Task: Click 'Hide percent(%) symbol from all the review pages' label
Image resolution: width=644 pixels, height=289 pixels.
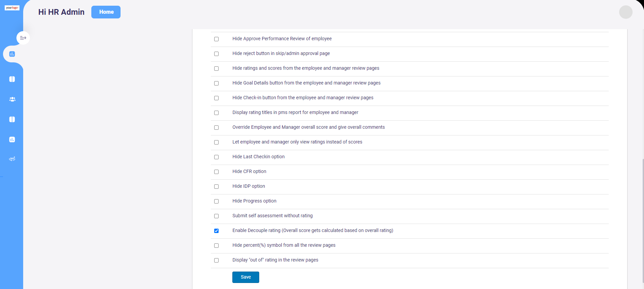Action: tap(284, 245)
